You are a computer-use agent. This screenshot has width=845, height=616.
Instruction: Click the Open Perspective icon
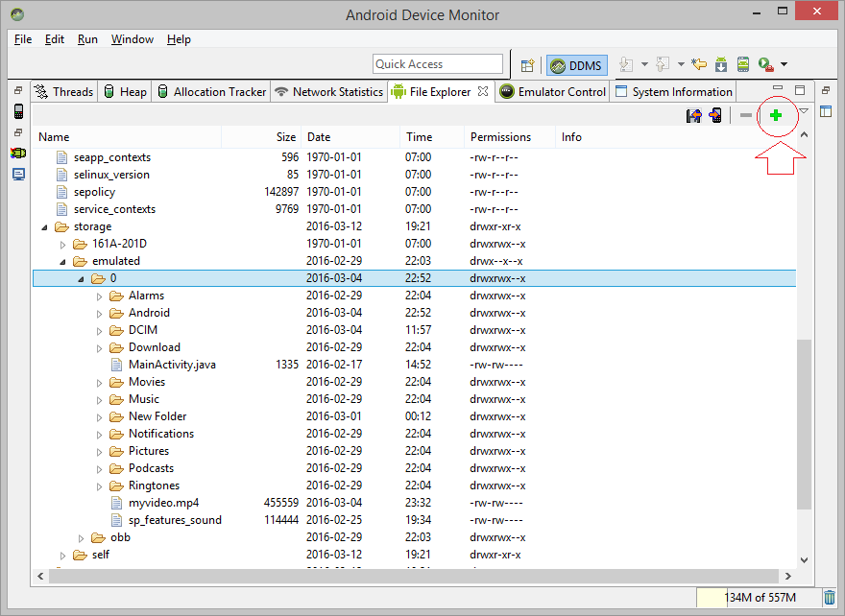pos(527,65)
